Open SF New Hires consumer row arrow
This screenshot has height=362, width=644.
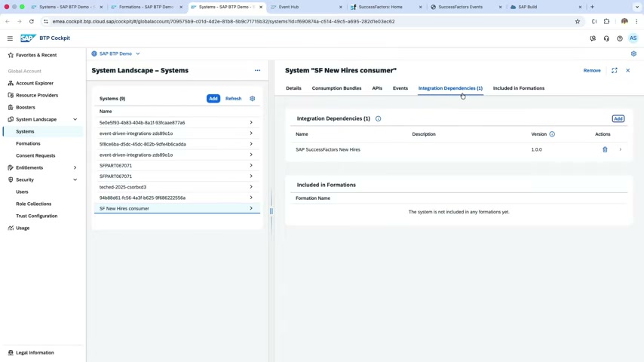pyautogui.click(x=251, y=208)
